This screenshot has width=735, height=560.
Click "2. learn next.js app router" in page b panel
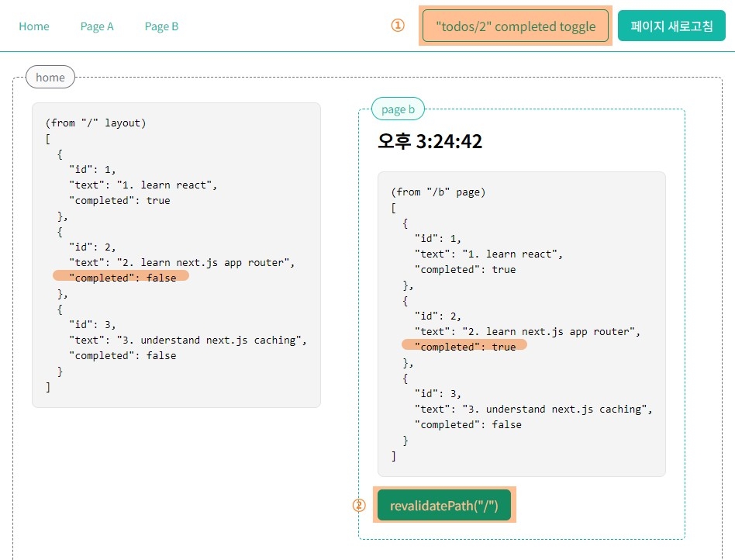coord(550,332)
